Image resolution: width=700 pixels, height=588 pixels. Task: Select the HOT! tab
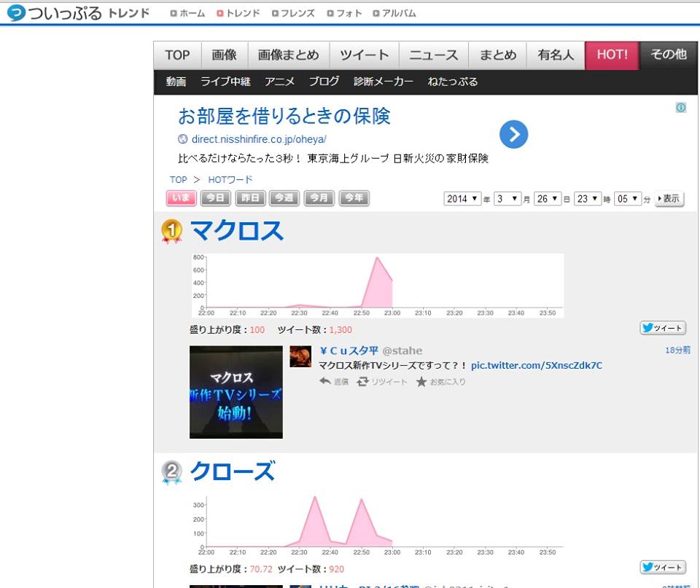pyautogui.click(x=612, y=55)
